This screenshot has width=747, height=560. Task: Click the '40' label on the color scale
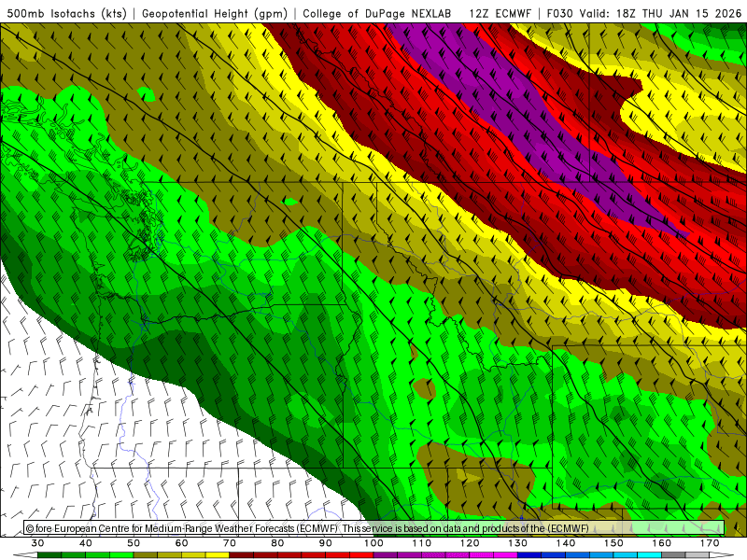(x=86, y=543)
